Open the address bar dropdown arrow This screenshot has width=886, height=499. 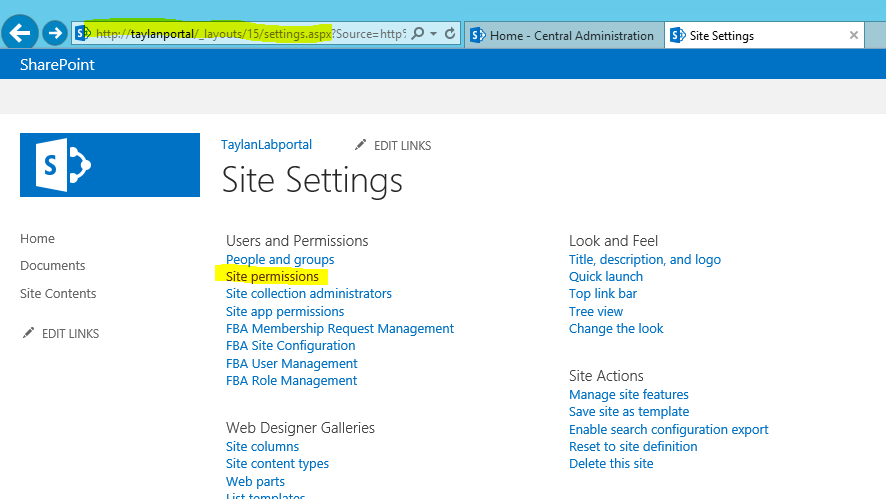[433, 34]
